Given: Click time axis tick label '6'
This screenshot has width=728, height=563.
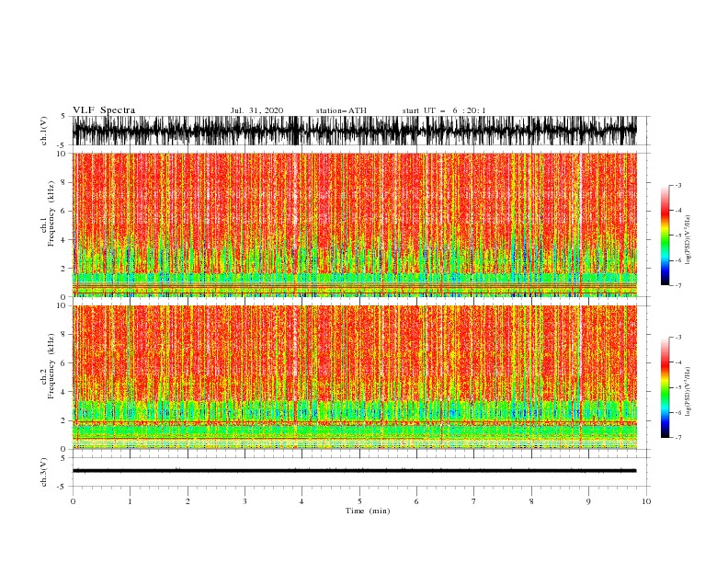Looking at the screenshot, I should pos(416,501).
